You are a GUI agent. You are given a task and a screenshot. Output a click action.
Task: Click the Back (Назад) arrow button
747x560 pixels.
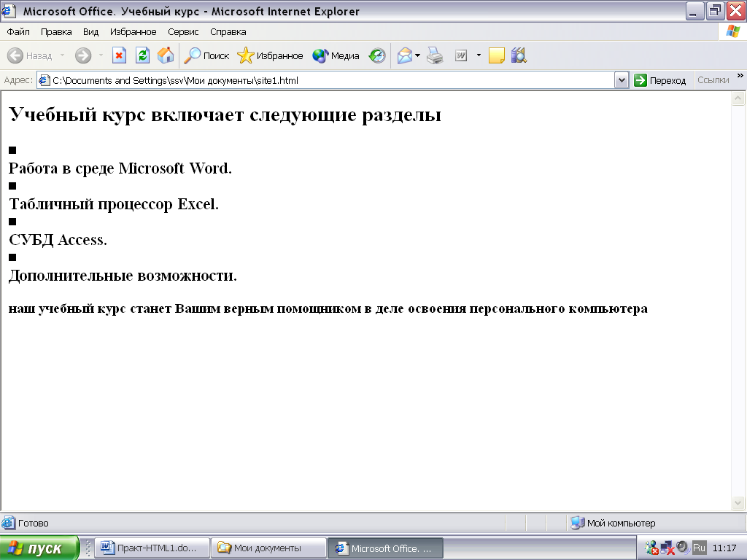point(29,55)
